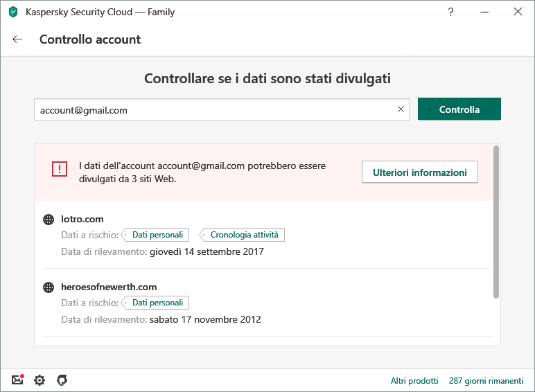Minimize the Kaspersky window
The height and width of the screenshot is (392, 535).
pos(484,12)
